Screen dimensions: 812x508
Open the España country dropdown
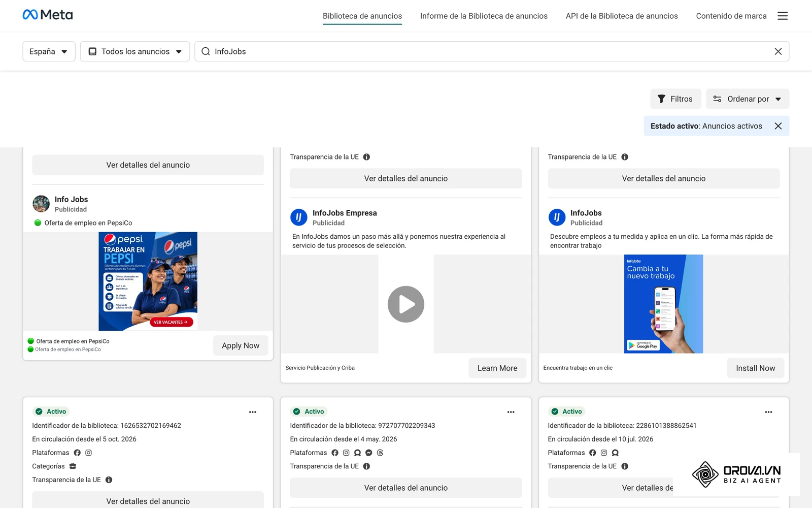49,51
